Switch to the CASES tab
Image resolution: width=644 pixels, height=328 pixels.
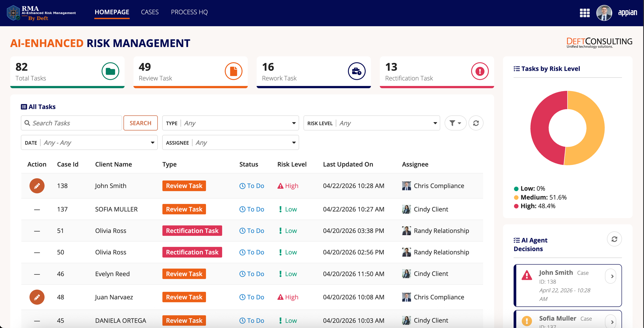pos(150,12)
